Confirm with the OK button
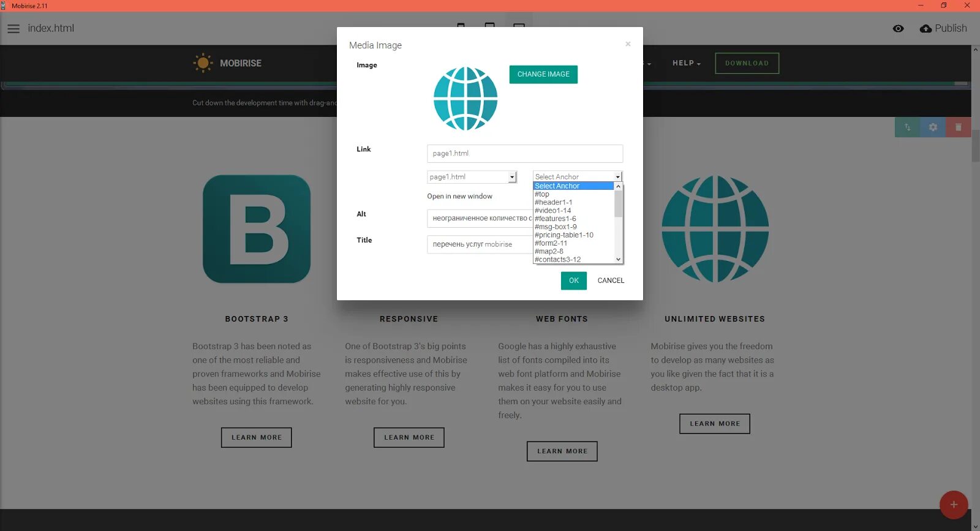 [574, 281]
